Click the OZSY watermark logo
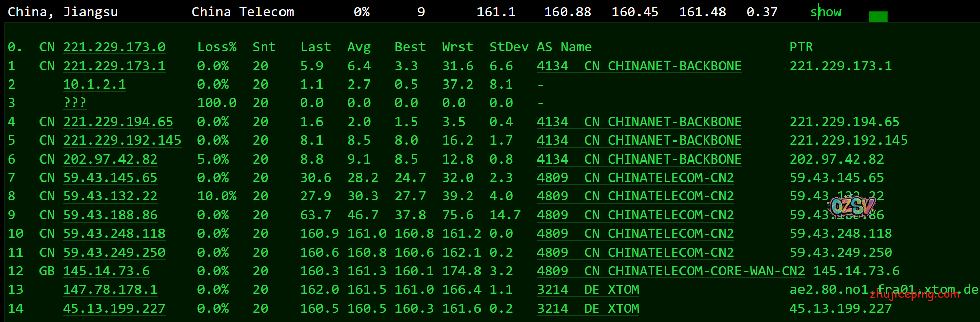Image resolution: width=980 pixels, height=322 pixels. [852, 206]
